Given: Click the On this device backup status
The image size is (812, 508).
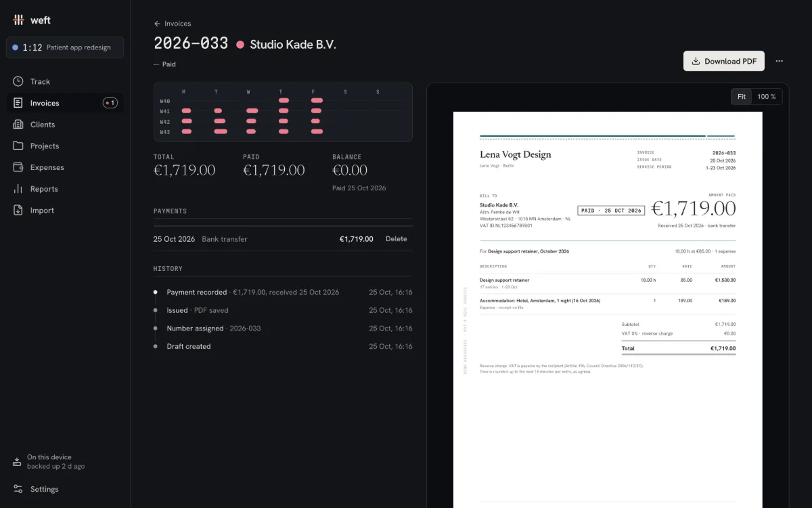Looking at the screenshot, I should [x=65, y=462].
